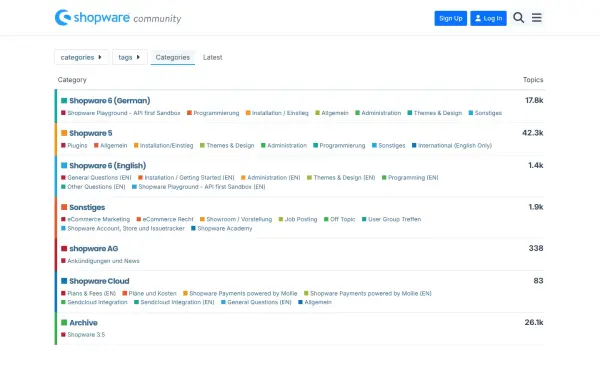Open Themes & Design (EN) subcategory
Viewport: 600px width, 375px height.
(x=344, y=178)
